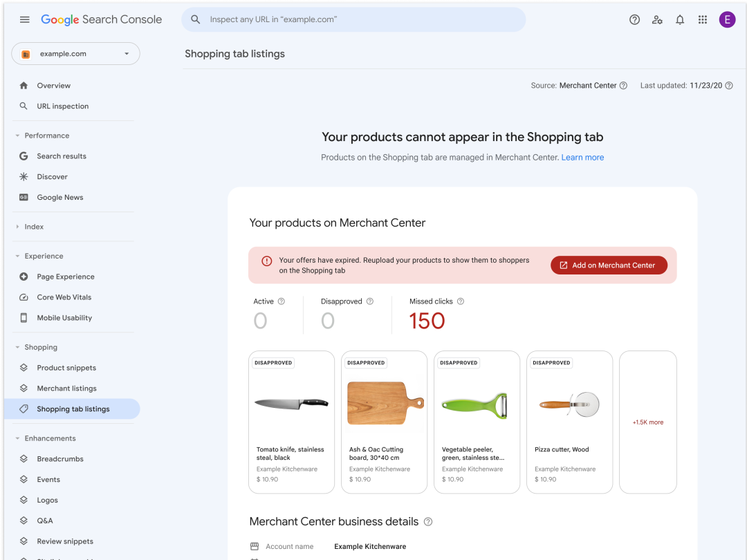Click the Mobile Usability phone icon

(24, 317)
